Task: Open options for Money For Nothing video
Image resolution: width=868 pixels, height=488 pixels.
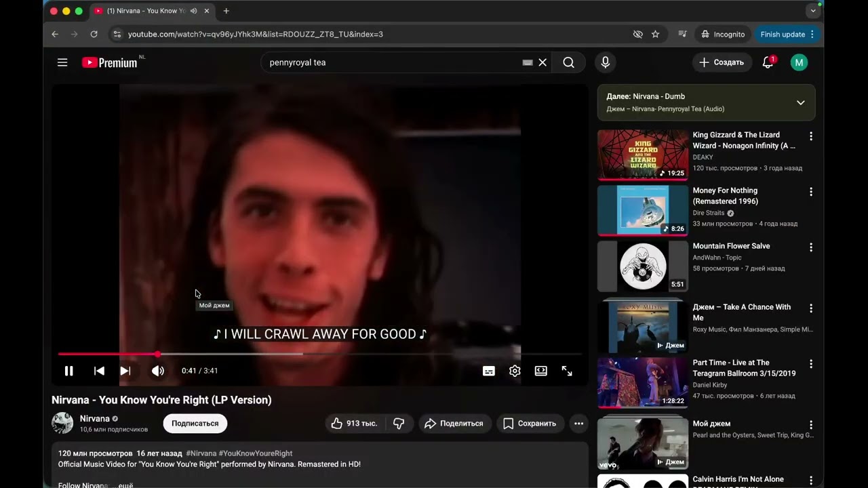Action: click(x=810, y=192)
